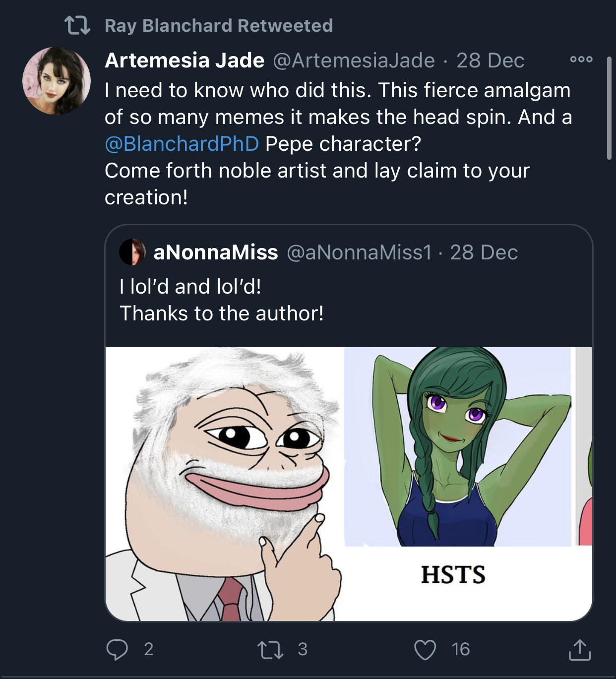Open the @ArtemesiaJade handle
Image resolution: width=616 pixels, height=679 pixels.
[x=354, y=61]
